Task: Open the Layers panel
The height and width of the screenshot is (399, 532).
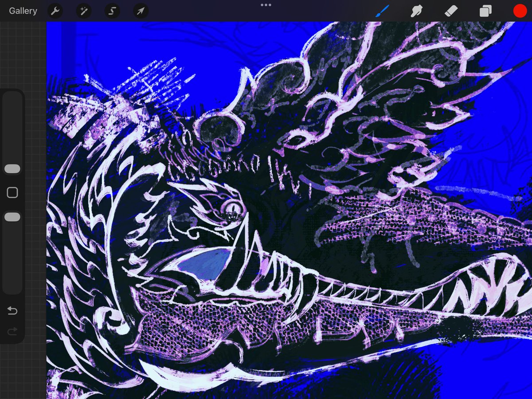Action: (485, 11)
